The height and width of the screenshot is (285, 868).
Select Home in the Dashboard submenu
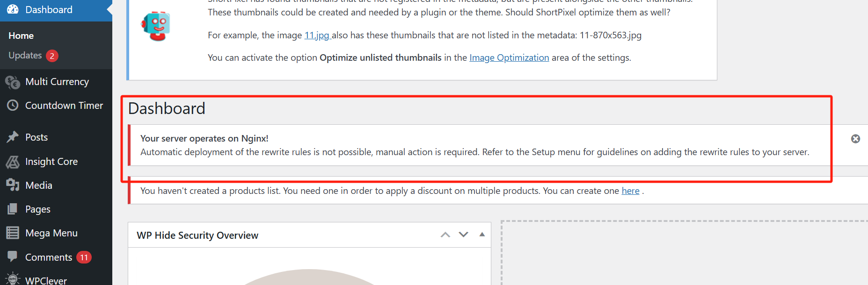(21, 36)
